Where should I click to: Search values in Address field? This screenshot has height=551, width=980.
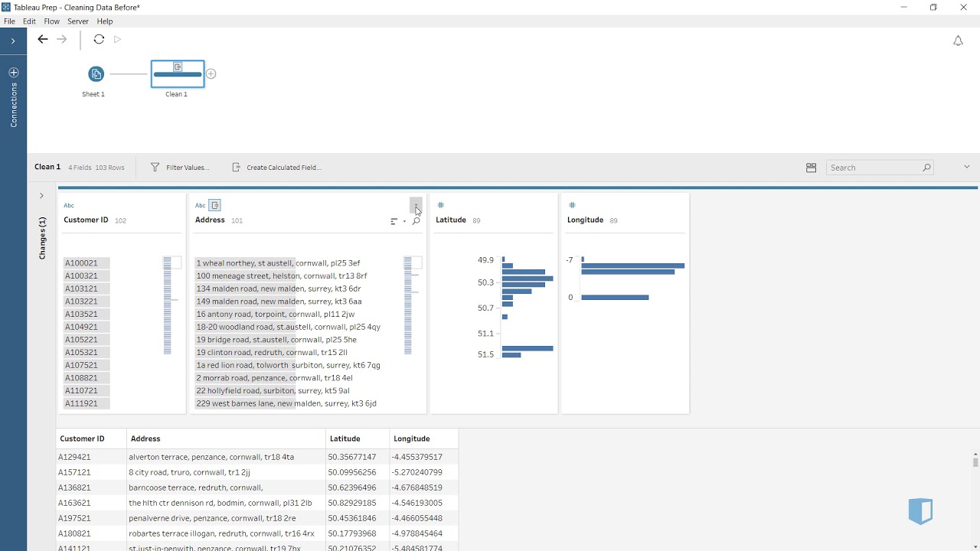point(416,221)
